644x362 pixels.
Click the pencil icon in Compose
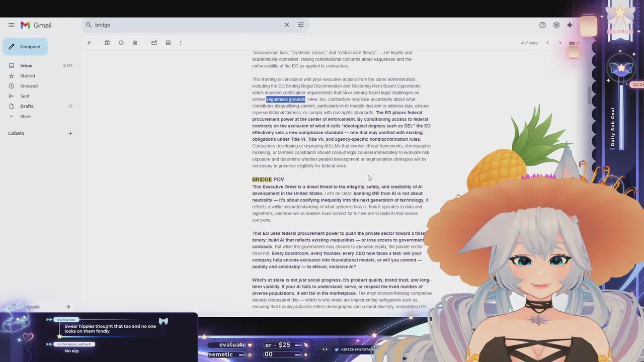11,47
